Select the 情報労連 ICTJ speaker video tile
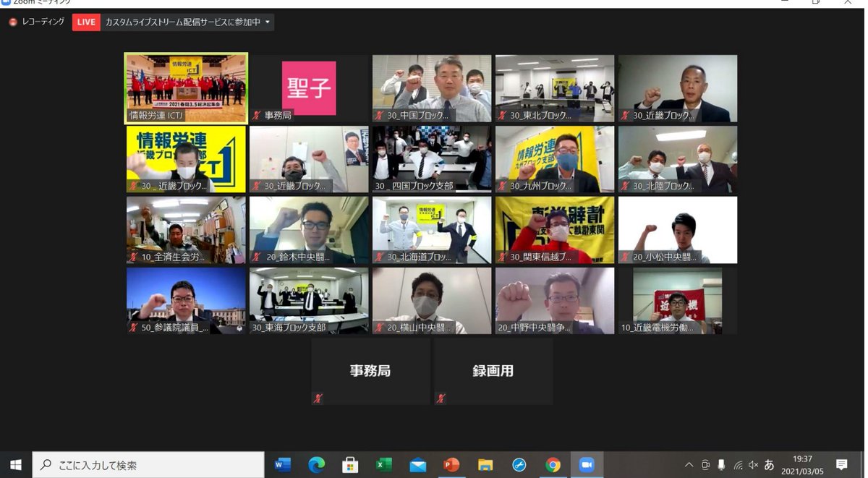The width and height of the screenshot is (868, 478). click(x=186, y=87)
